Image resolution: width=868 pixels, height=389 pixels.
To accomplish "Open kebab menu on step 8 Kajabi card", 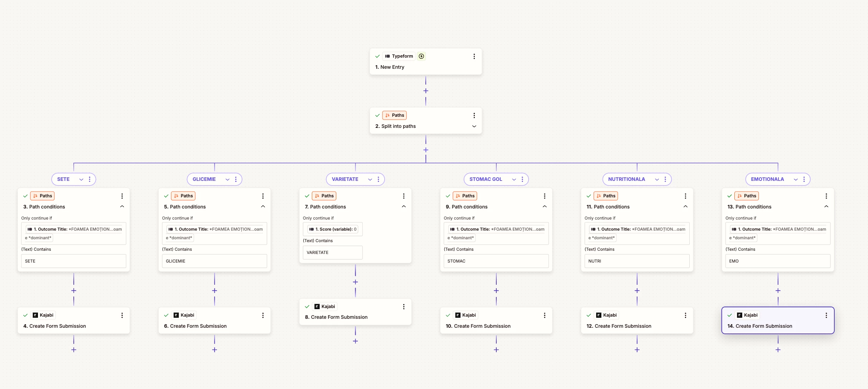I will pos(404,307).
